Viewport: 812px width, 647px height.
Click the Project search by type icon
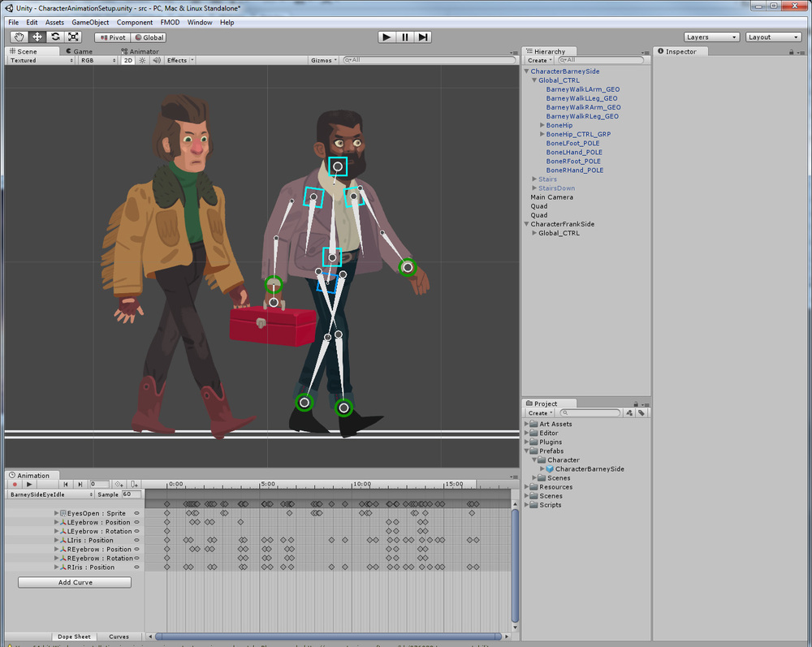click(629, 413)
